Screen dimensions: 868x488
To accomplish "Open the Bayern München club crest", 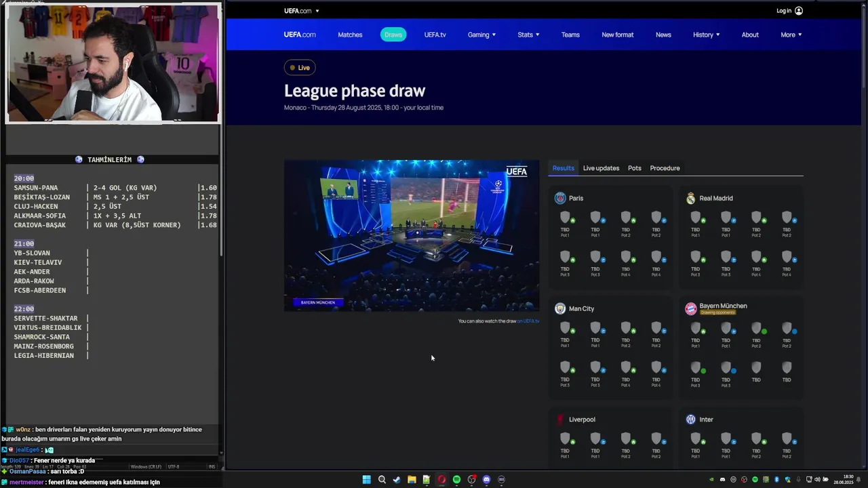I will (690, 308).
